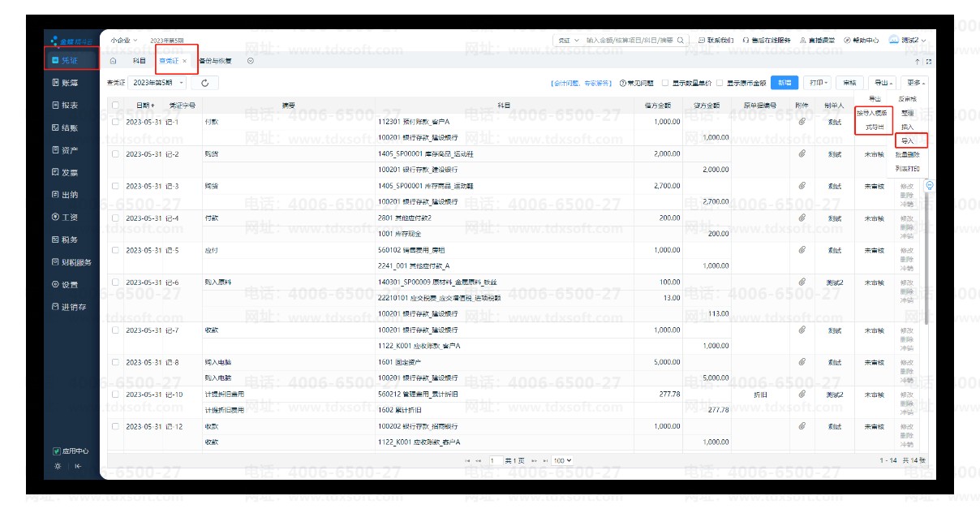
Task: Click the scroll-to-top arrow icon
Action: [918, 62]
